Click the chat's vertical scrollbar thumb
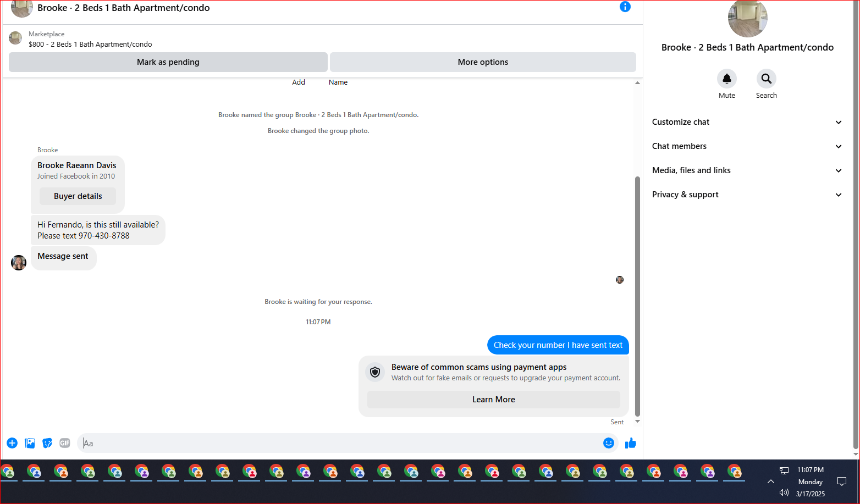The image size is (860, 504). 637,297
